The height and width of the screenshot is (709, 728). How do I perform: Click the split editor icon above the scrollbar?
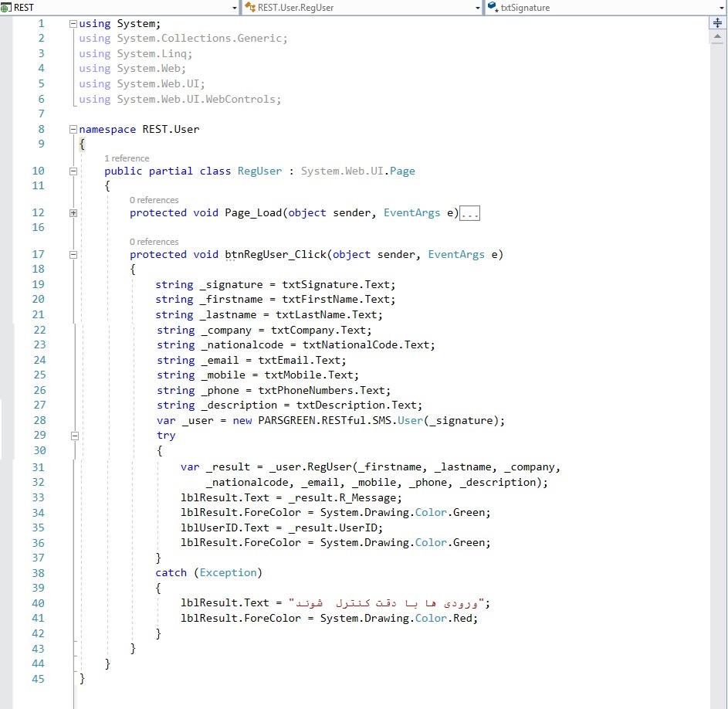[x=716, y=23]
